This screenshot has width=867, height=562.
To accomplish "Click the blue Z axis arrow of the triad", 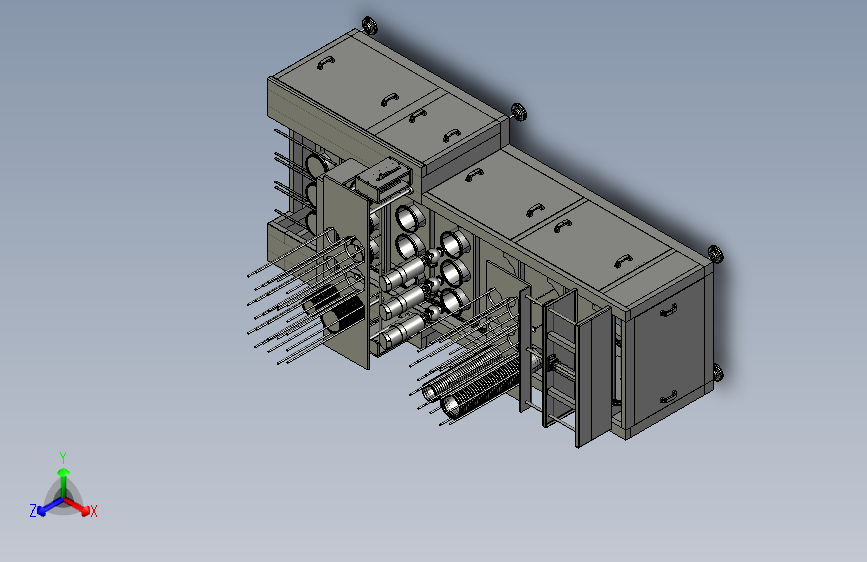I will [50, 507].
